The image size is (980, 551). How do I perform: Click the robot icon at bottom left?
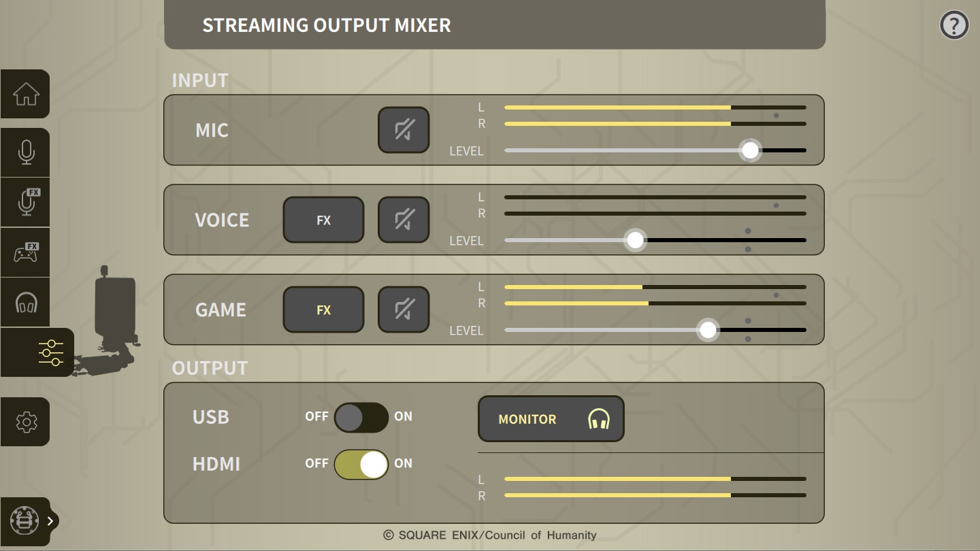[24, 520]
